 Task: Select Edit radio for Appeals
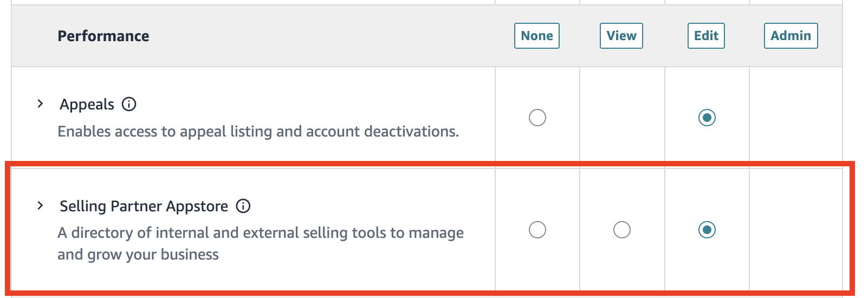[707, 118]
